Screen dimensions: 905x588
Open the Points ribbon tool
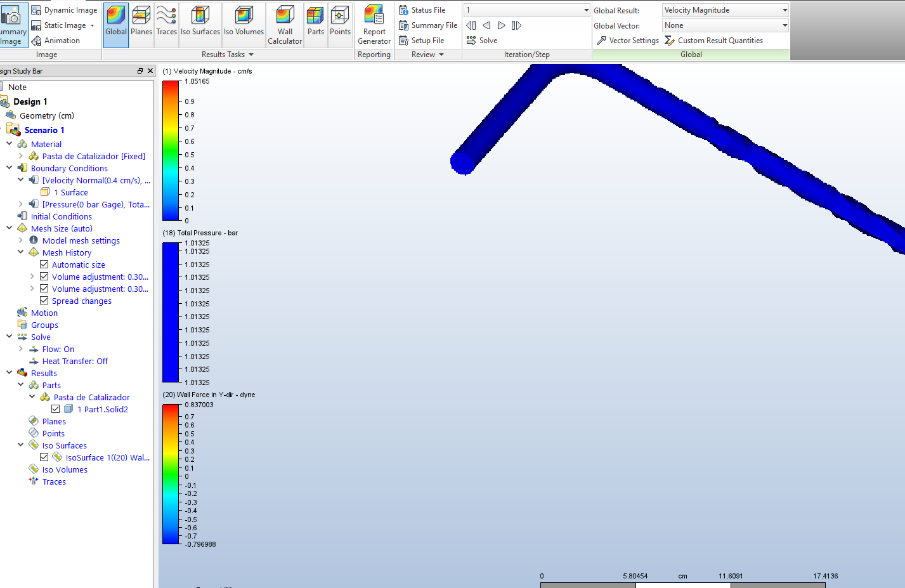[340, 25]
